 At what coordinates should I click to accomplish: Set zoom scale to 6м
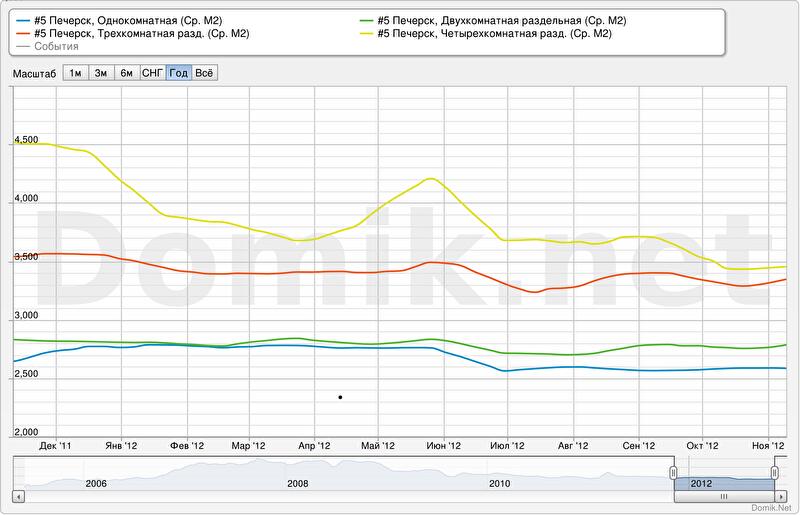click(126, 73)
